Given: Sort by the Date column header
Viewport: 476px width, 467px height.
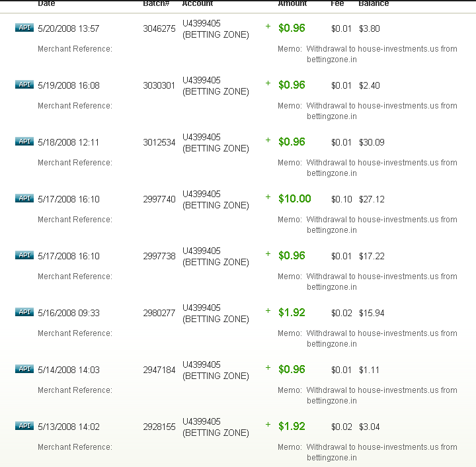Looking at the screenshot, I should click(46, 4).
